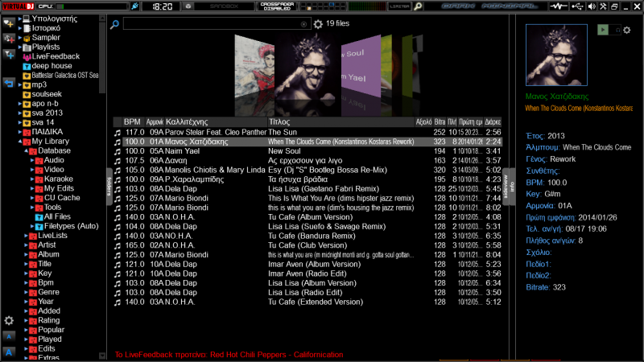
Task: Click the blue power plug icon
Action: pyautogui.click(x=135, y=6)
